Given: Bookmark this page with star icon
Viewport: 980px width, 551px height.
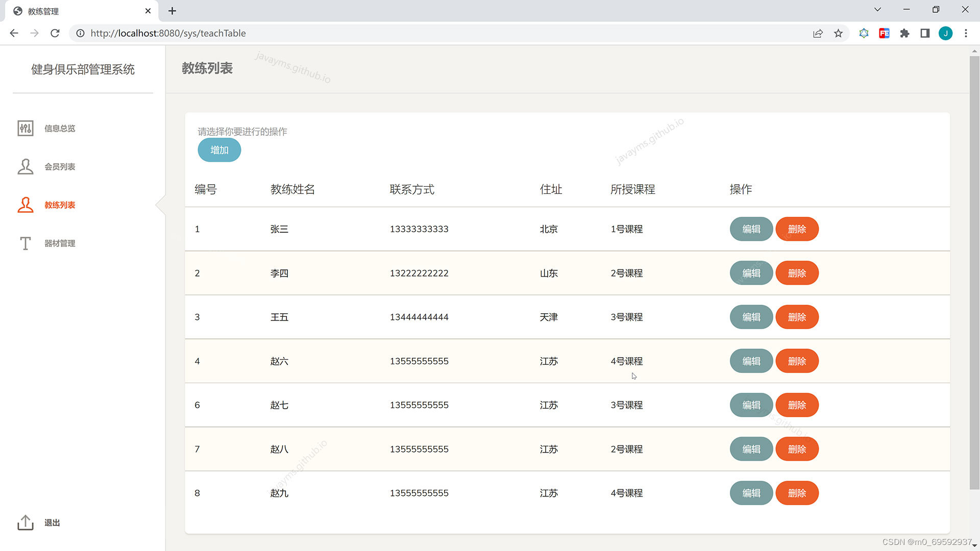Looking at the screenshot, I should [x=838, y=33].
